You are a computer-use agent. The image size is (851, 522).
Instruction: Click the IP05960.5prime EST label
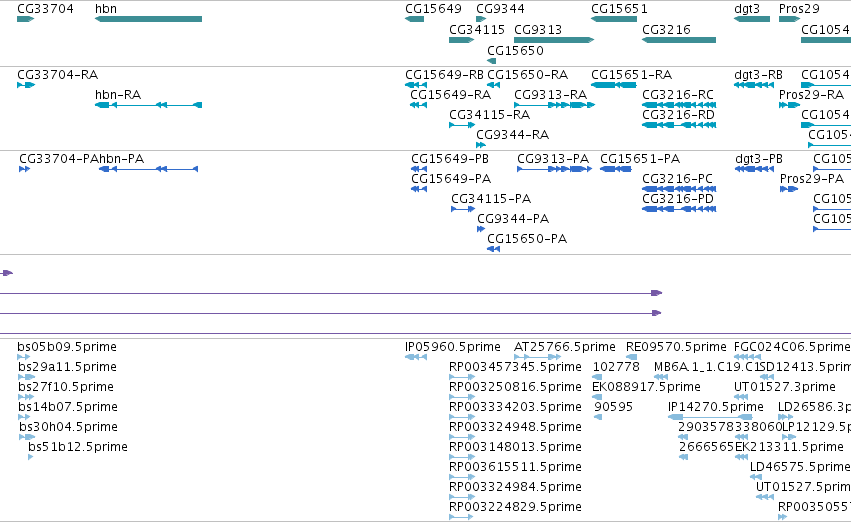pyautogui.click(x=453, y=347)
